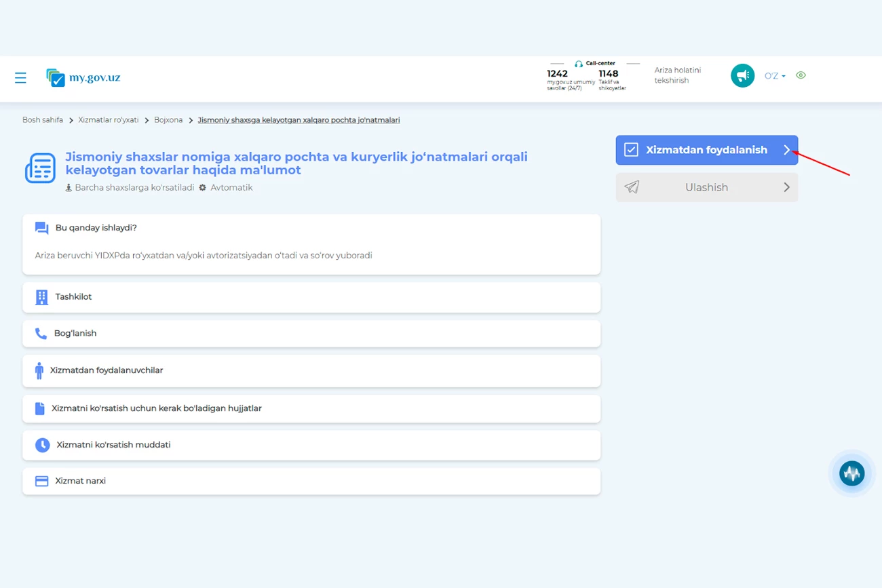Click the paper plane icon on Ulashish

click(x=632, y=187)
